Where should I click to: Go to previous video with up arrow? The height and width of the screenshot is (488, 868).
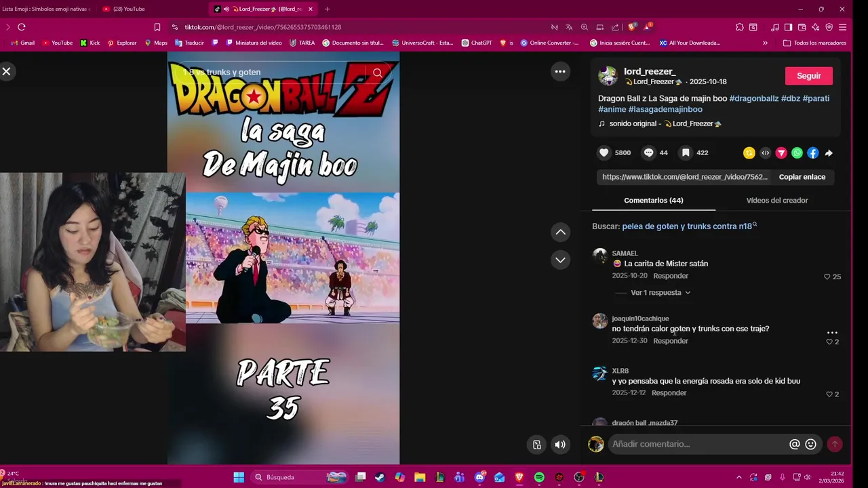(x=560, y=232)
